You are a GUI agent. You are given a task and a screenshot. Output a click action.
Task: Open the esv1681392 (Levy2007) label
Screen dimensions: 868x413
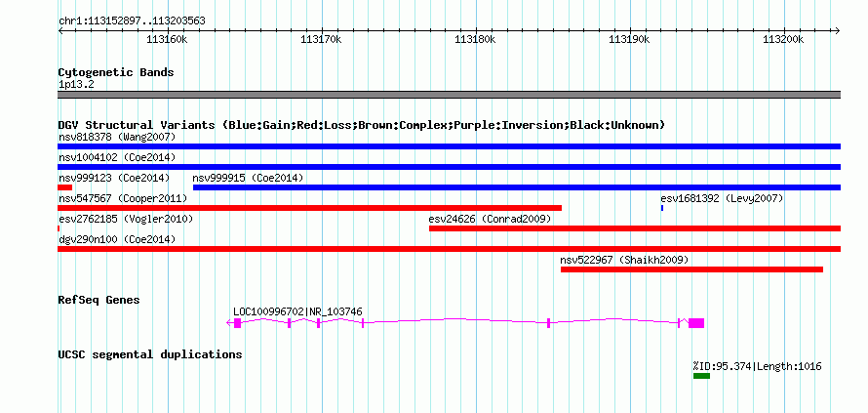722,198
